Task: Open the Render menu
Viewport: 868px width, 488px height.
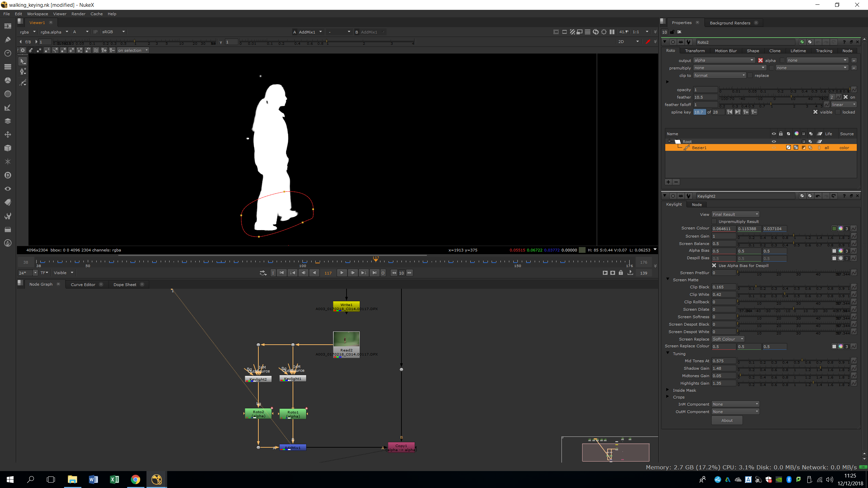Action: coord(78,14)
